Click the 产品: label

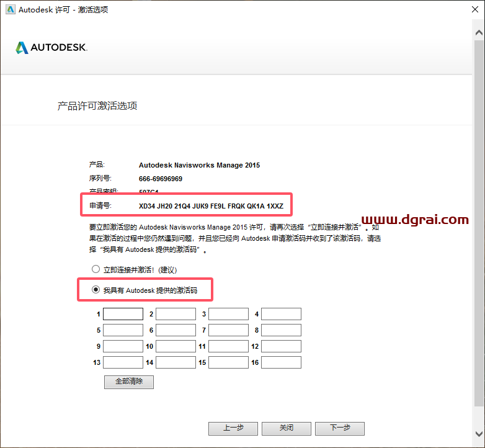click(x=97, y=164)
